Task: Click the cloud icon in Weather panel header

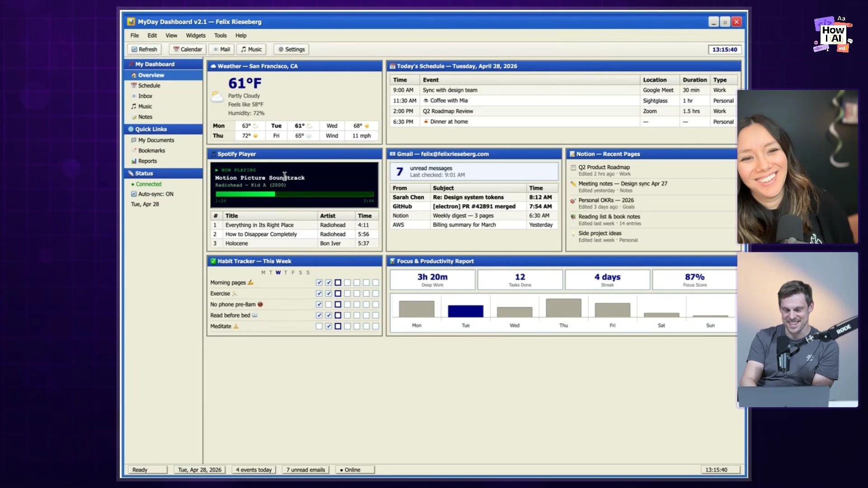Action: [x=213, y=66]
